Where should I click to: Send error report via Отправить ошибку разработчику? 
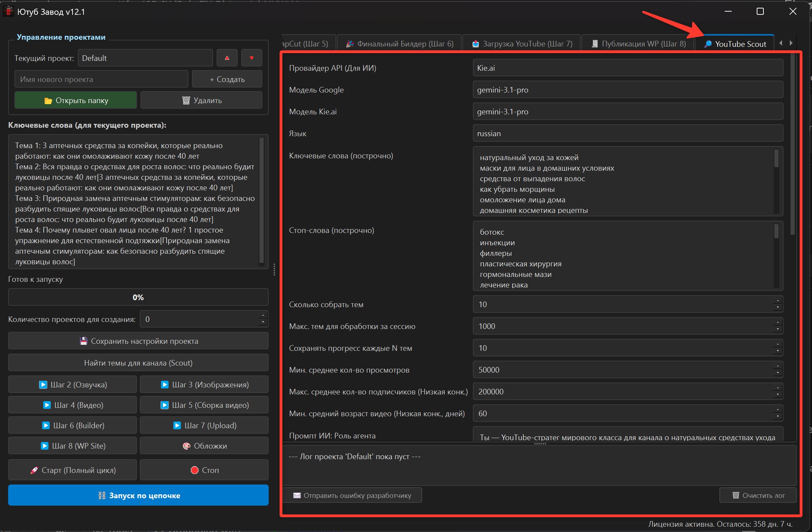(352, 495)
